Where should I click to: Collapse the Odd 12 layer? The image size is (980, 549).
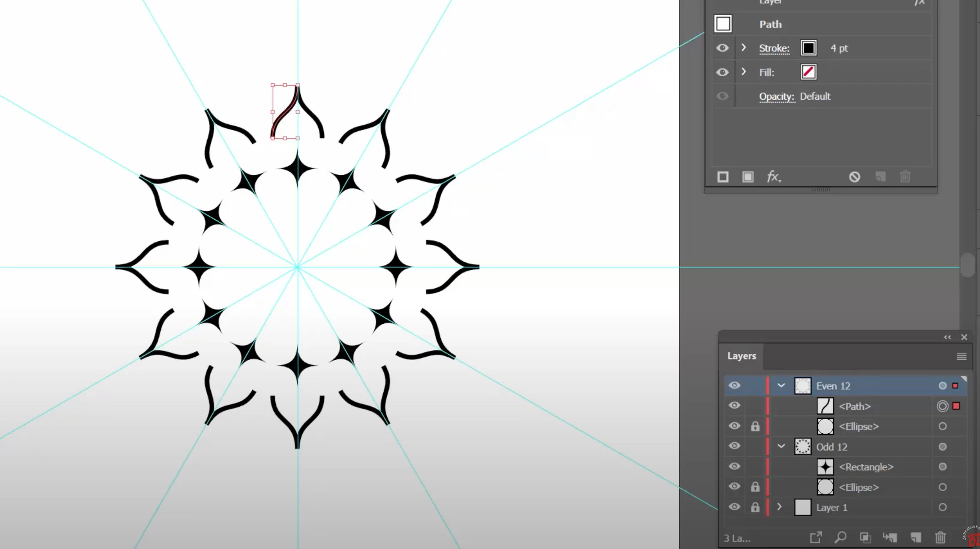[x=781, y=447]
